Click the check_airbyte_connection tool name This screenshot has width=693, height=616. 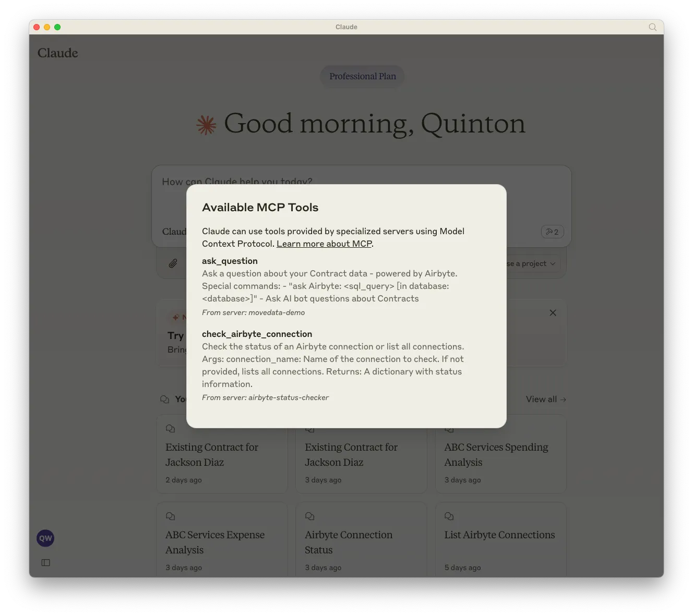click(x=257, y=334)
